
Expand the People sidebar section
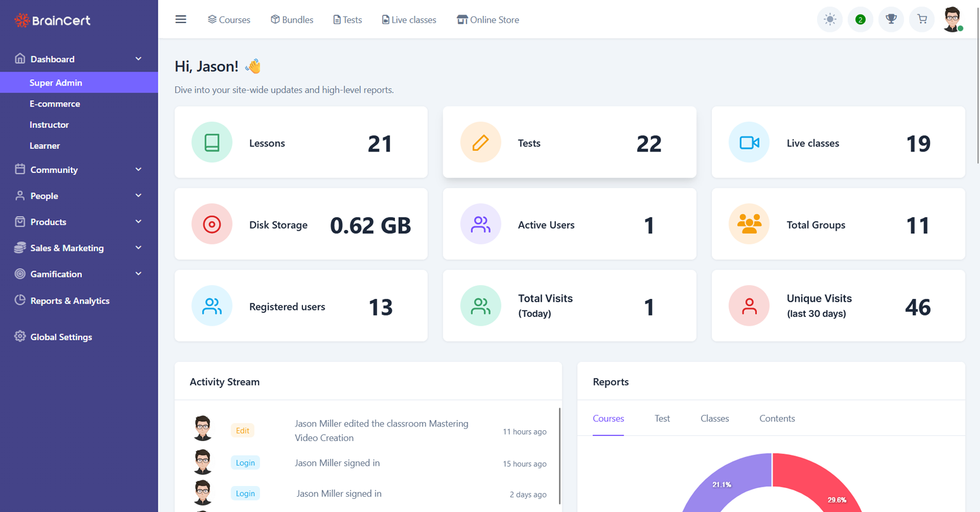pos(44,195)
